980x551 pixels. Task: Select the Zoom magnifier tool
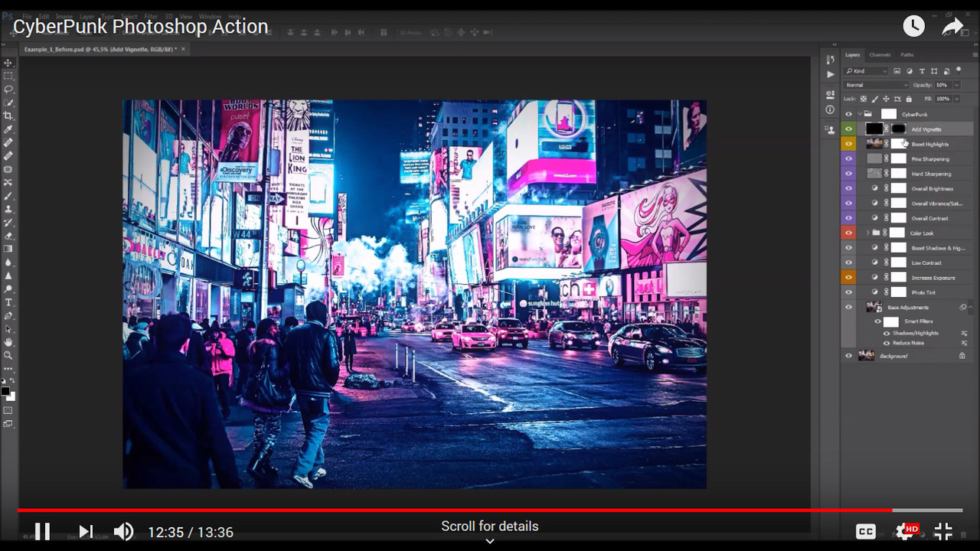pyautogui.click(x=8, y=355)
